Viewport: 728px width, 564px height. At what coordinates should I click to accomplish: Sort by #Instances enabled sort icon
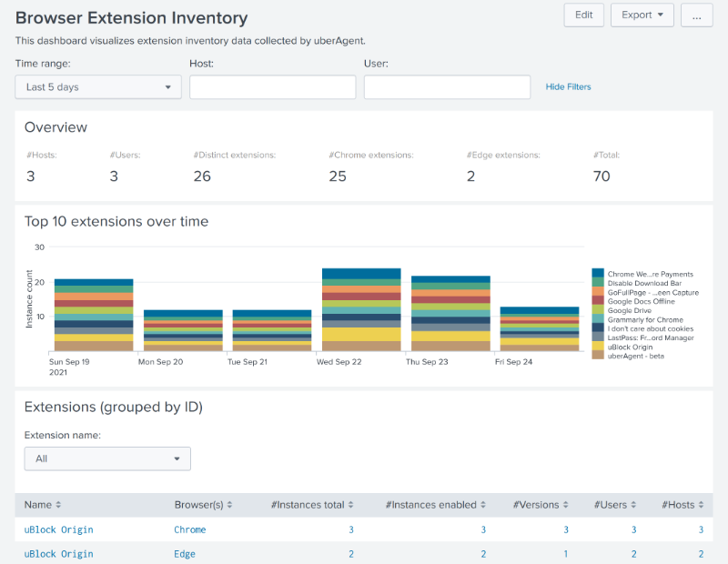[485, 505]
